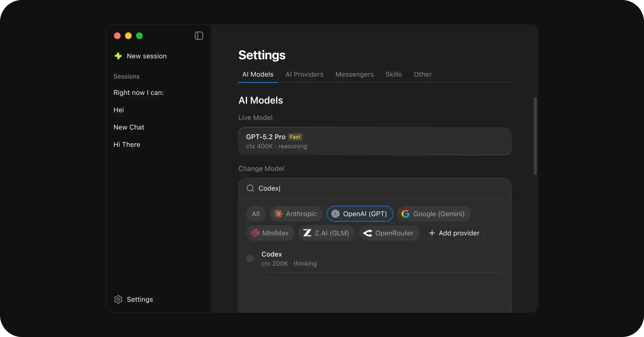Image resolution: width=644 pixels, height=337 pixels.
Task: Click 'ctx 200K · thinking' text
Action: 289,263
